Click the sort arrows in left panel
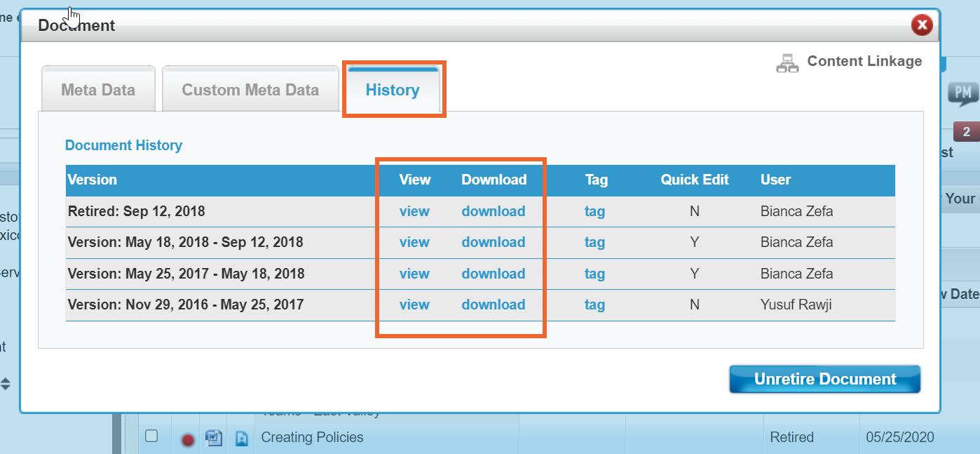This screenshot has height=454, width=980. (6, 384)
